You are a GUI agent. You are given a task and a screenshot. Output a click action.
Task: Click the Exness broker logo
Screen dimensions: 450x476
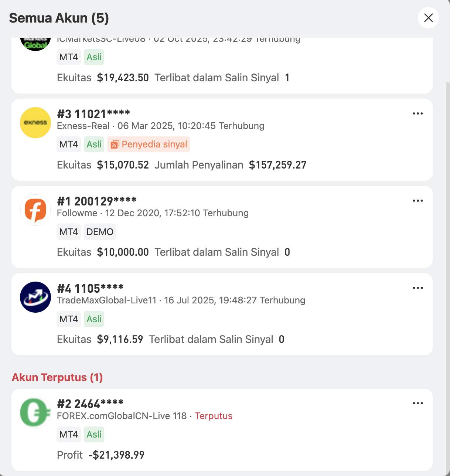[35, 122]
